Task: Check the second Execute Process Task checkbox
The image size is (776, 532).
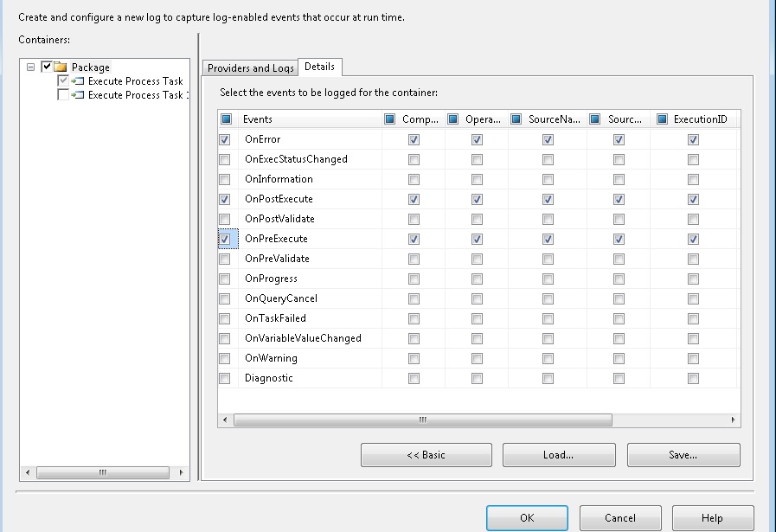Action: [63, 95]
